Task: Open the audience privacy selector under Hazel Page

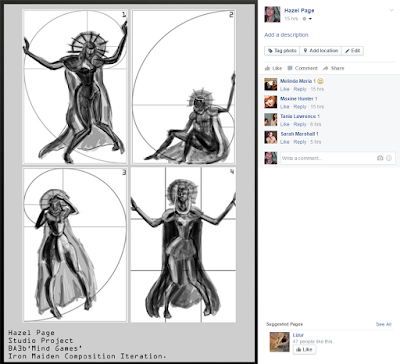Action: pos(307,19)
